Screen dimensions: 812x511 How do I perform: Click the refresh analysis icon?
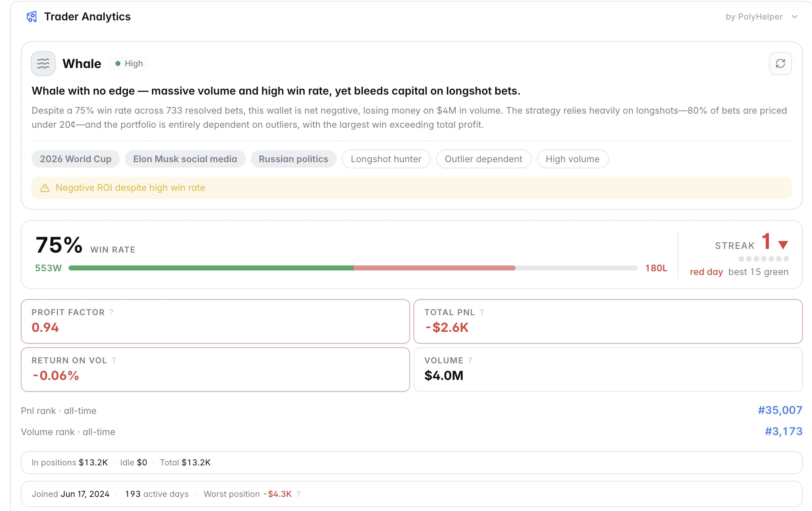tap(780, 63)
